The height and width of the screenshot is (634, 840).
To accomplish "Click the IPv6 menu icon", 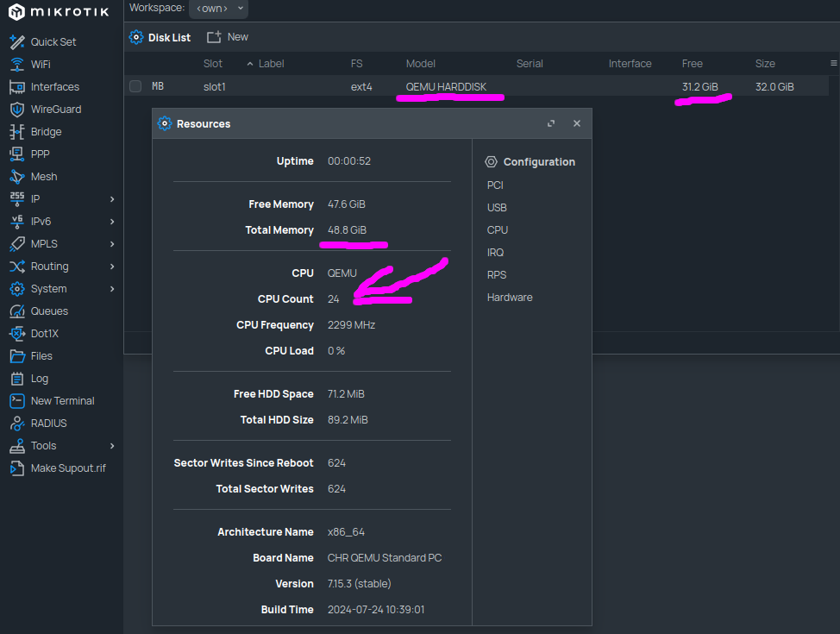I will click(x=17, y=222).
